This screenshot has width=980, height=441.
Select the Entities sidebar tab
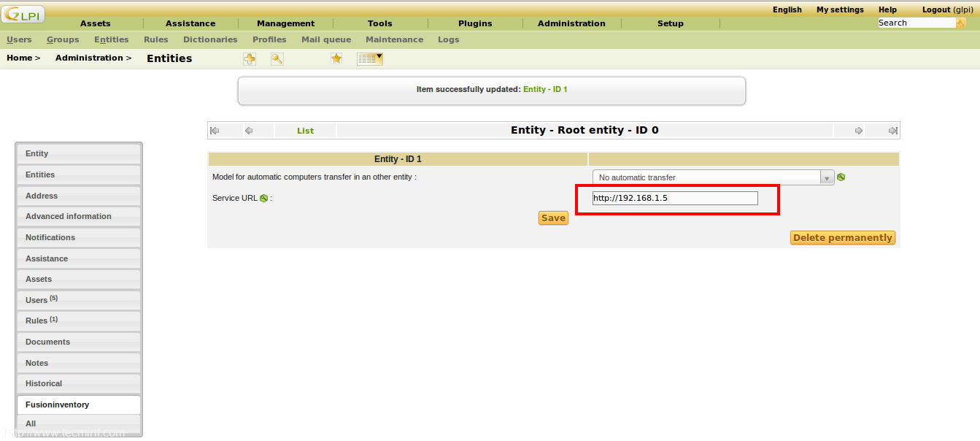79,175
